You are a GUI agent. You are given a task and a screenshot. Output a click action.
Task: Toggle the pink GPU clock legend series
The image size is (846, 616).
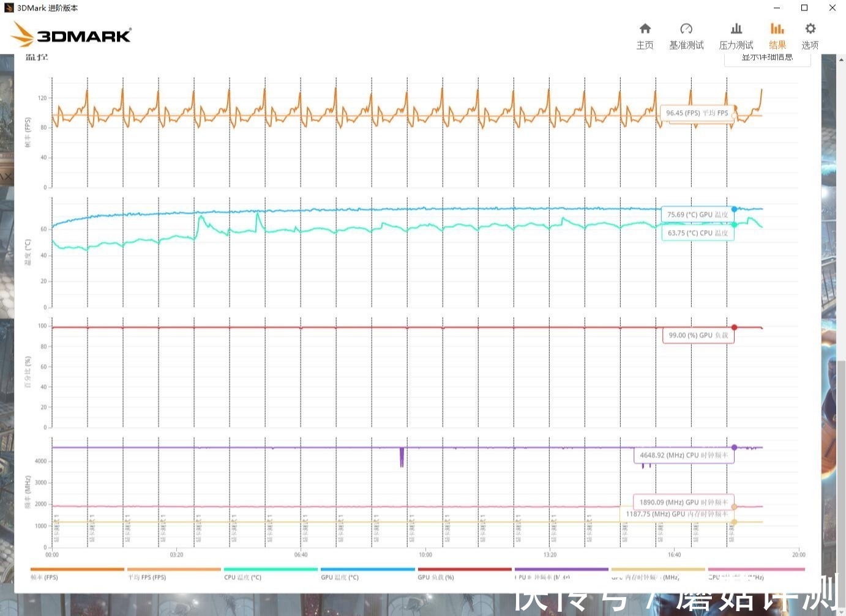[x=756, y=573]
